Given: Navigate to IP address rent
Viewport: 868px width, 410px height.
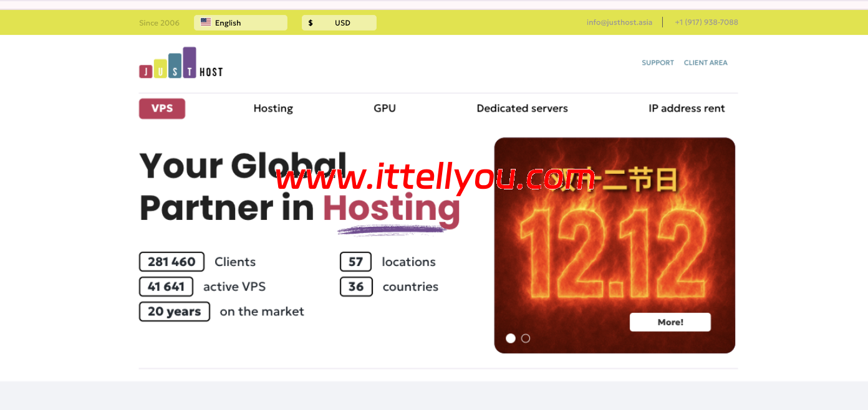Looking at the screenshot, I should 687,108.
